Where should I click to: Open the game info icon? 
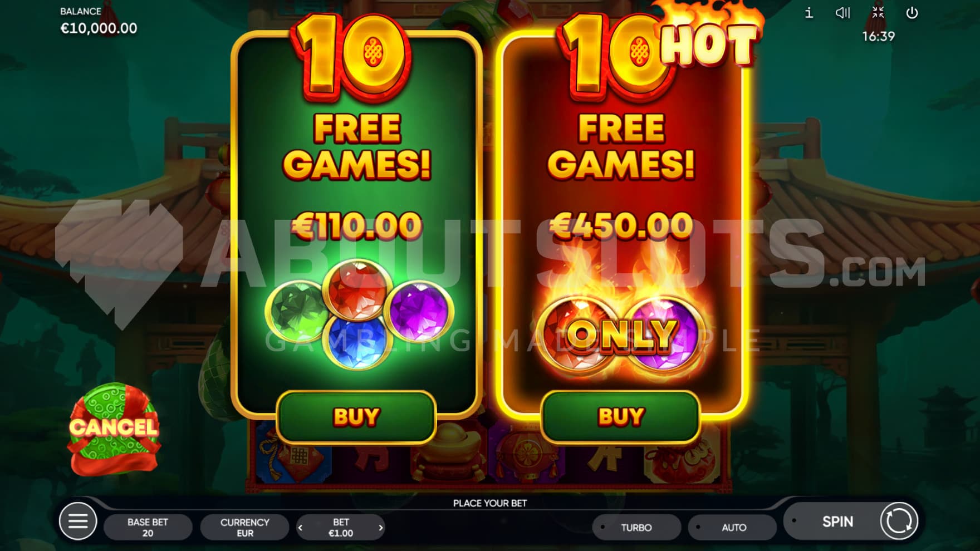[809, 13]
